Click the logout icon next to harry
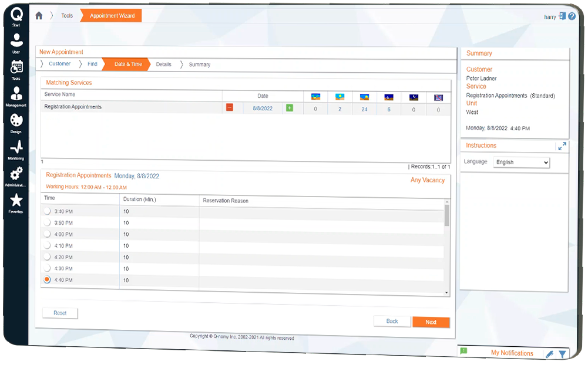Image resolution: width=588 pixels, height=365 pixels. tap(562, 16)
